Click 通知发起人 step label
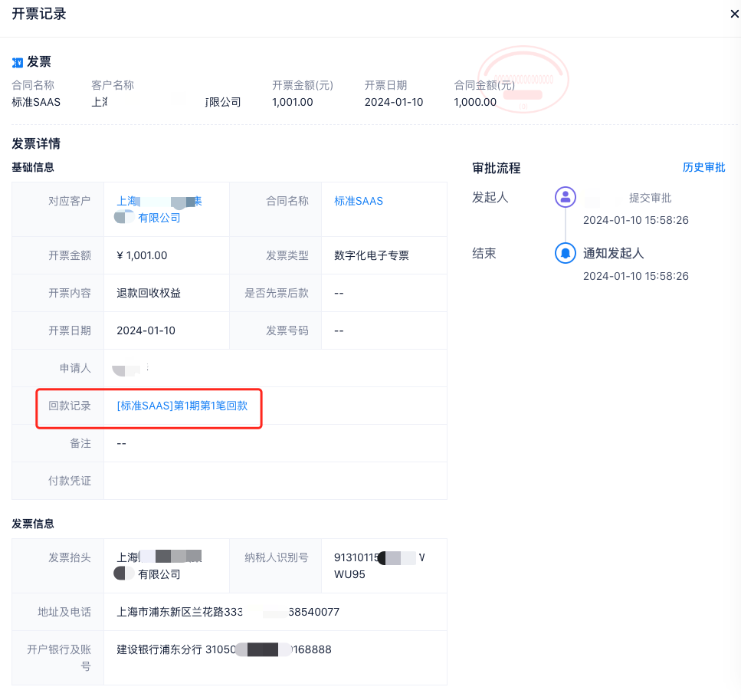Viewport: 741px width, 700px height. (613, 253)
